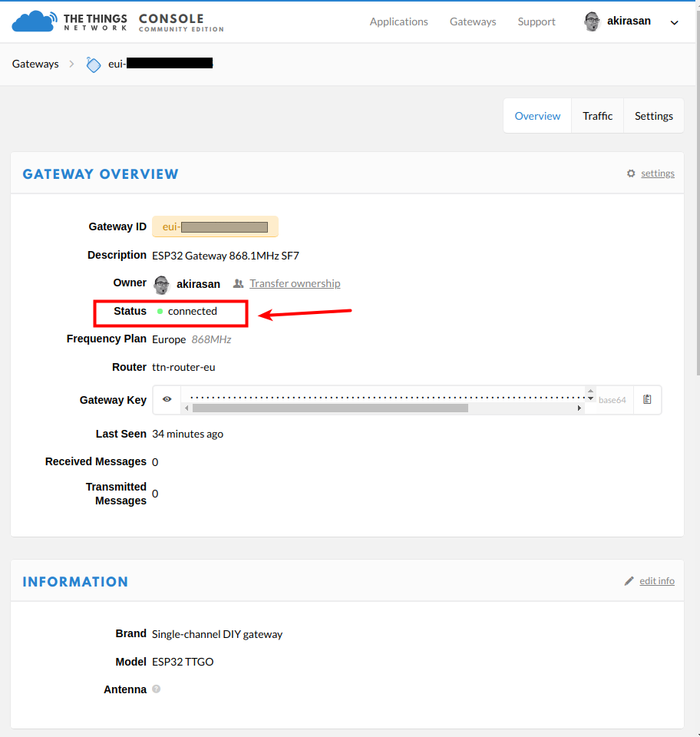Click router value 'ttn-router-eu'
The height and width of the screenshot is (737, 700).
point(183,367)
